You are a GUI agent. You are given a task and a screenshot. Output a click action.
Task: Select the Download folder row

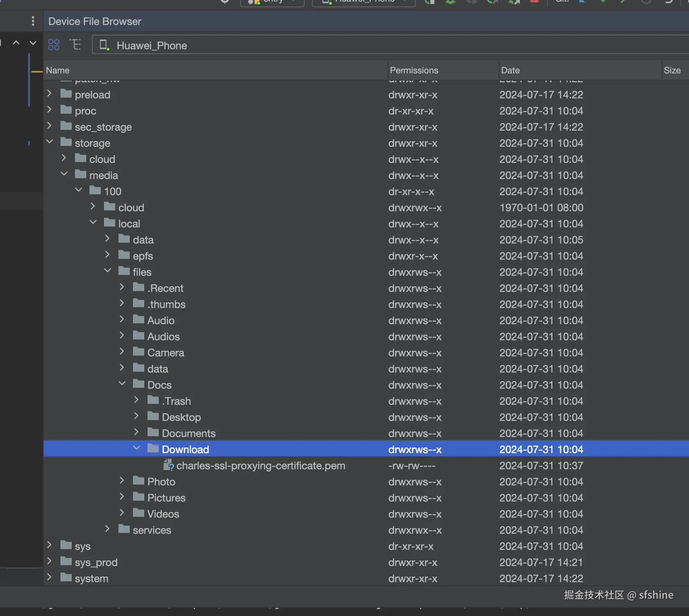click(366, 449)
